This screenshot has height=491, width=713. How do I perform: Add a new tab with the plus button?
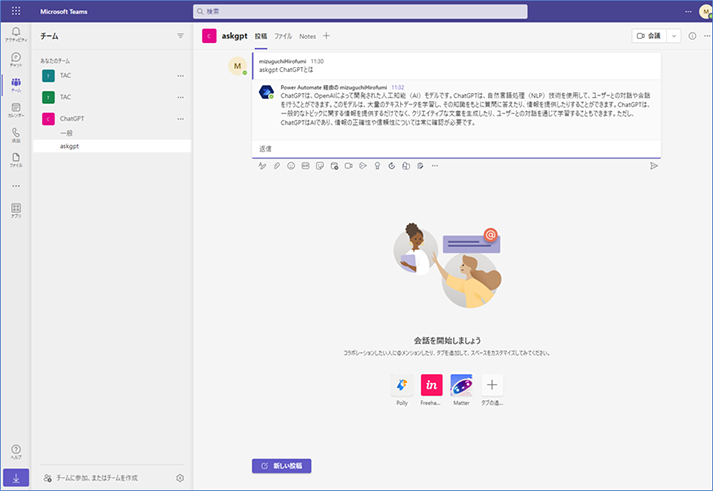click(x=326, y=36)
